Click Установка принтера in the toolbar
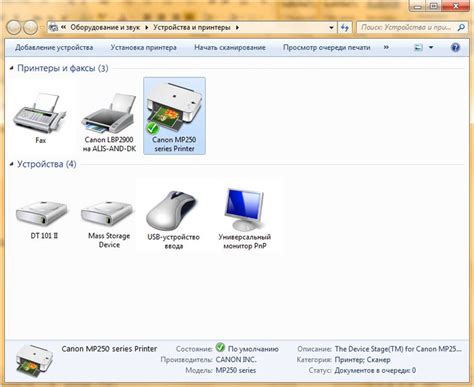The image size is (474, 387). pos(143,48)
